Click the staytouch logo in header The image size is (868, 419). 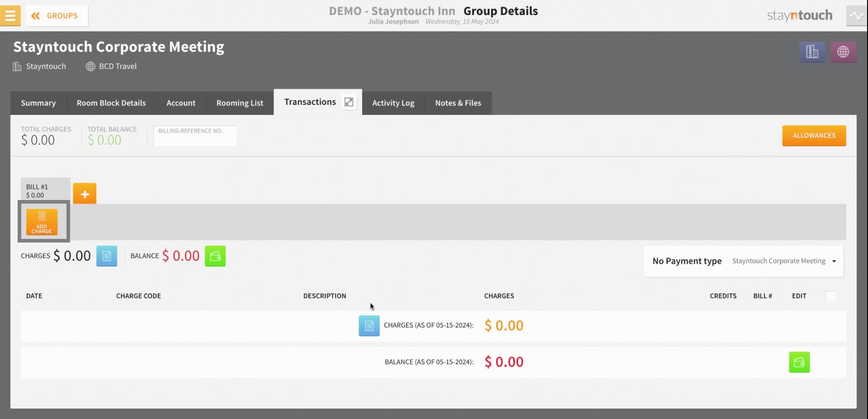(799, 15)
